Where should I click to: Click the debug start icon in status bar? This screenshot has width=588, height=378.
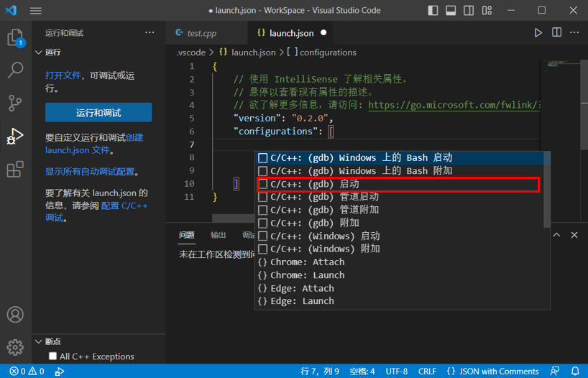click(x=59, y=372)
